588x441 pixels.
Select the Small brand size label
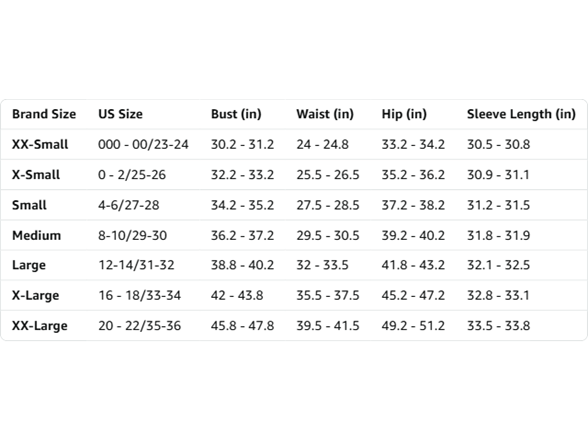(29, 205)
